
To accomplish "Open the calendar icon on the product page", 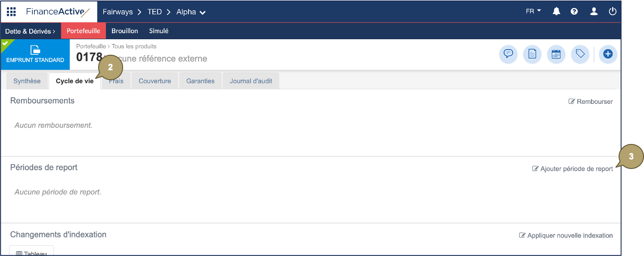I will point(556,54).
